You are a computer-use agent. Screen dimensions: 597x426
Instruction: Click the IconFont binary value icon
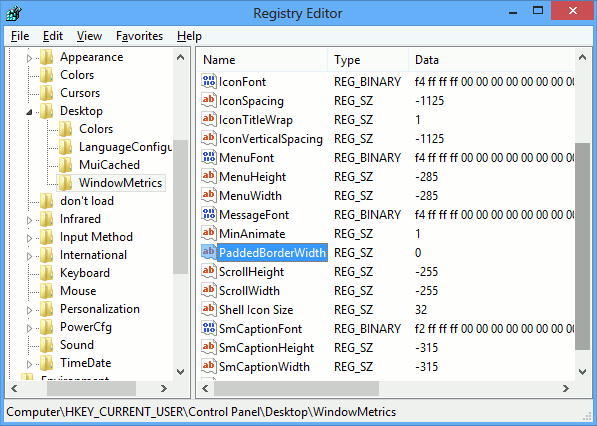click(209, 81)
